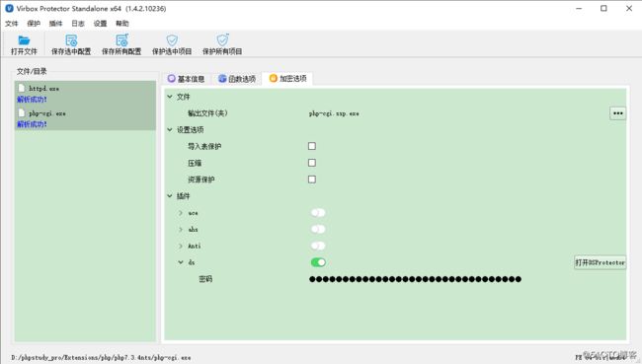Click the 密码 password field
642x364 pixels.
click(415, 279)
